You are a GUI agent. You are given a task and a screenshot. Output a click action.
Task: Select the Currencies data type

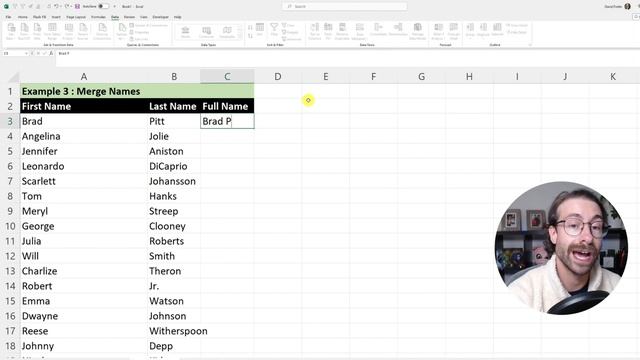pyautogui.click(x=207, y=32)
